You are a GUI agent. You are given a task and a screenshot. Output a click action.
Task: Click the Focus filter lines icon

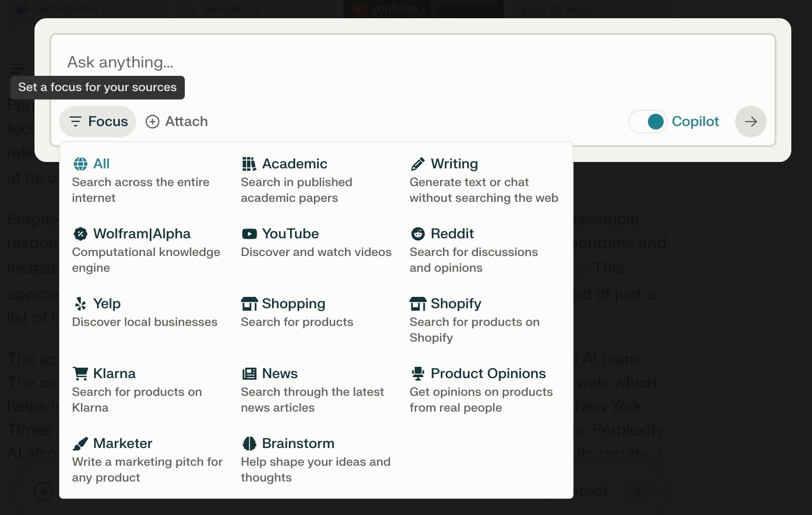pyautogui.click(x=75, y=122)
